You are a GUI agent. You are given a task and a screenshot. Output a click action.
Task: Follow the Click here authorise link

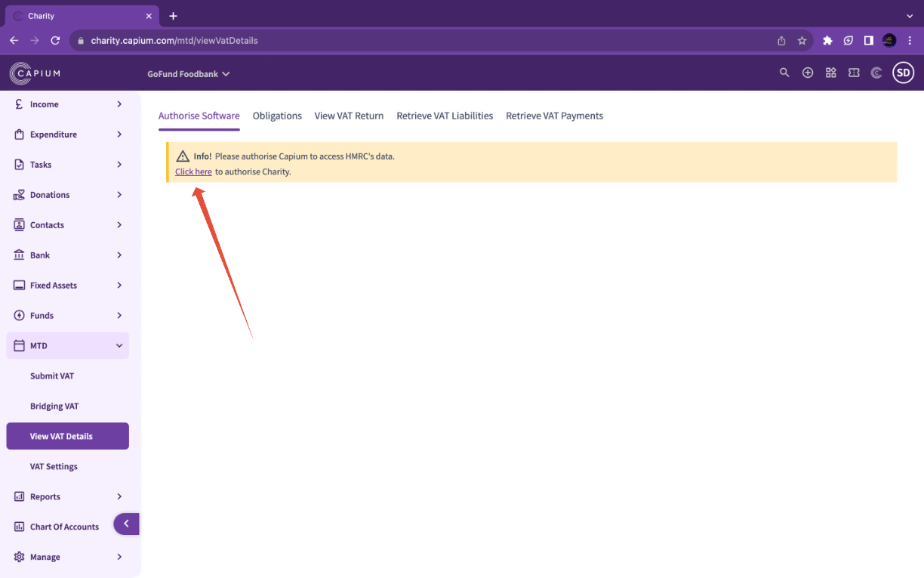193,172
